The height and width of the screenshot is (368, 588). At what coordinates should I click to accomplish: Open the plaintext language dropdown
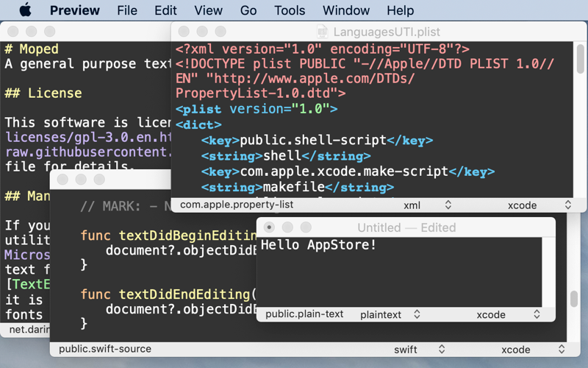coord(390,314)
